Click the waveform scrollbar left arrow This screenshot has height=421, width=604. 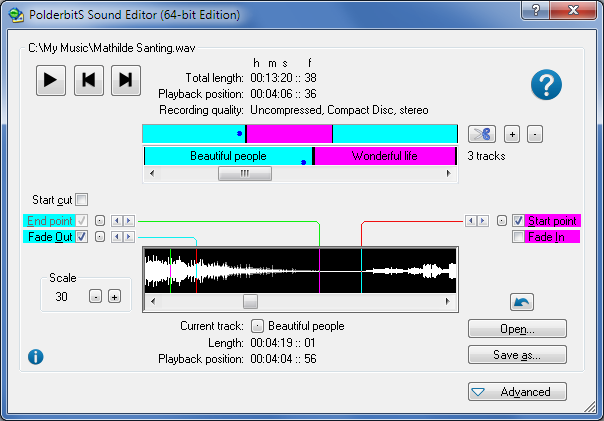(153, 301)
